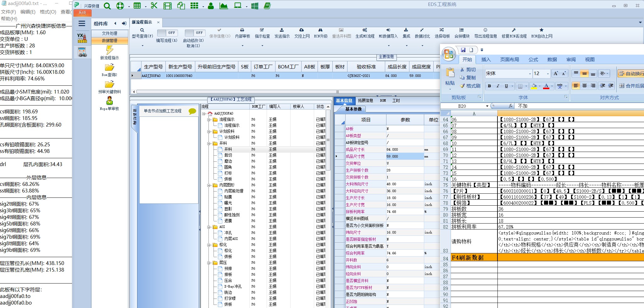Click the 自动换行 wrap text button

point(631,73)
